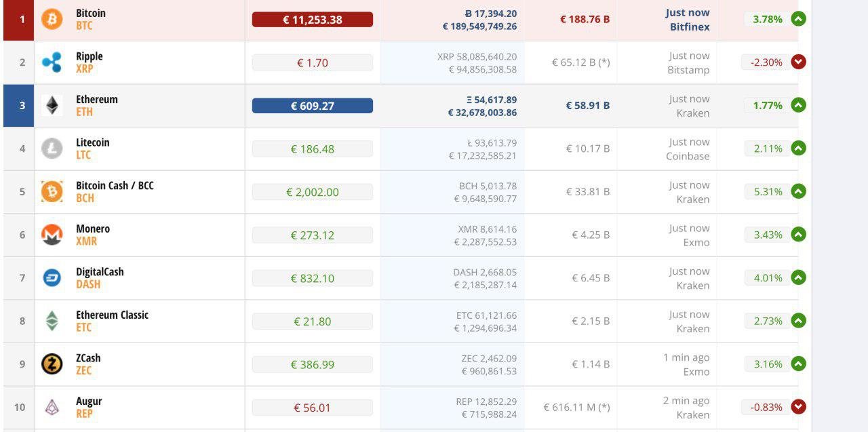
Task: Open the Bitcoin Cash / BCC link
Action: click(115, 185)
